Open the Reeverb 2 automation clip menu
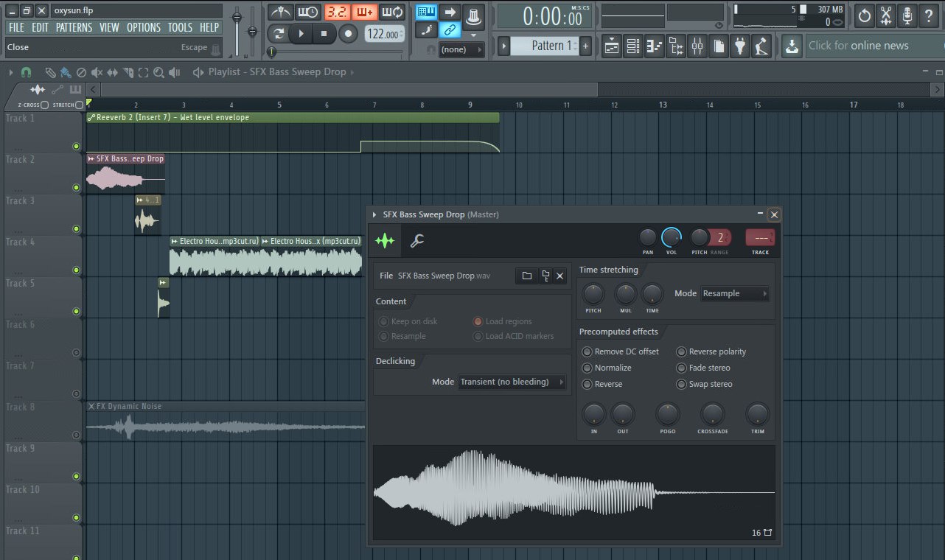Screen dimensions: 945x560 [x=91, y=117]
